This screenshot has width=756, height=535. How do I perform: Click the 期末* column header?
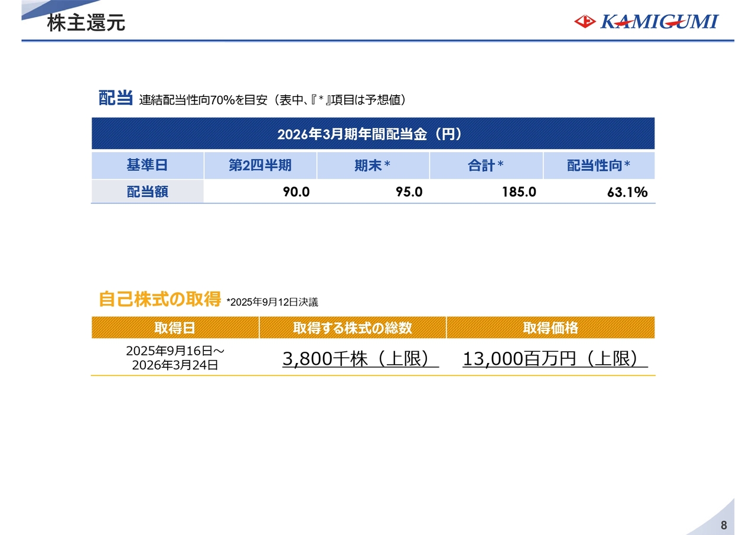pyautogui.click(x=373, y=166)
